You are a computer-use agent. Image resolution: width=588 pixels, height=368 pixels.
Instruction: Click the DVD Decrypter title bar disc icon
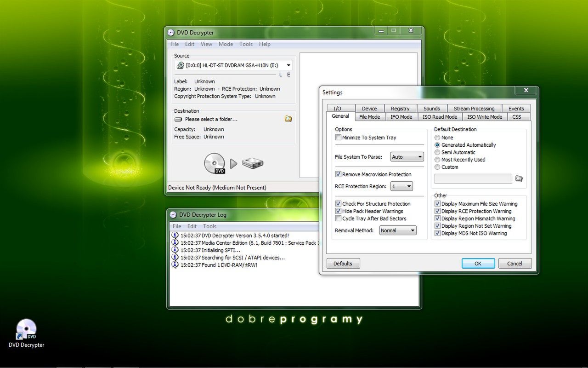coord(171,33)
